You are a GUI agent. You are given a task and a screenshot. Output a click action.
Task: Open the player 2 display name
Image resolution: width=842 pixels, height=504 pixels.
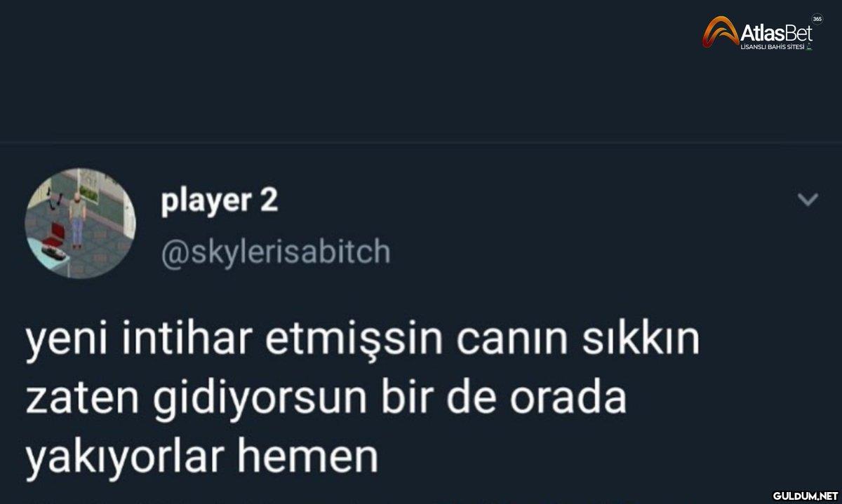220,201
